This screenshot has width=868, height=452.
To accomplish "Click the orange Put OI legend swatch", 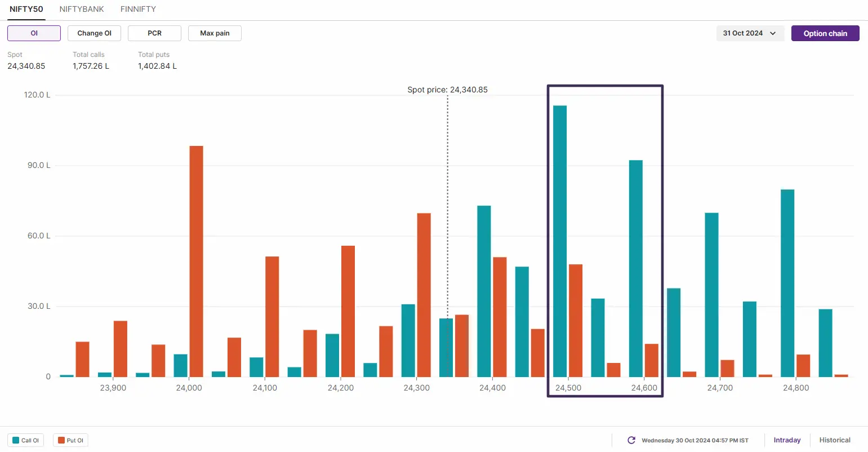I will pyautogui.click(x=61, y=440).
